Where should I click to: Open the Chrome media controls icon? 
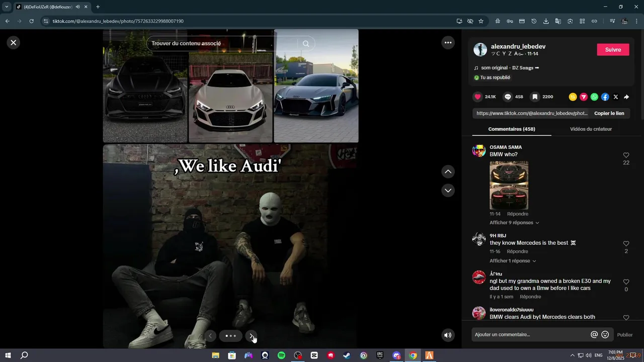[612, 21]
